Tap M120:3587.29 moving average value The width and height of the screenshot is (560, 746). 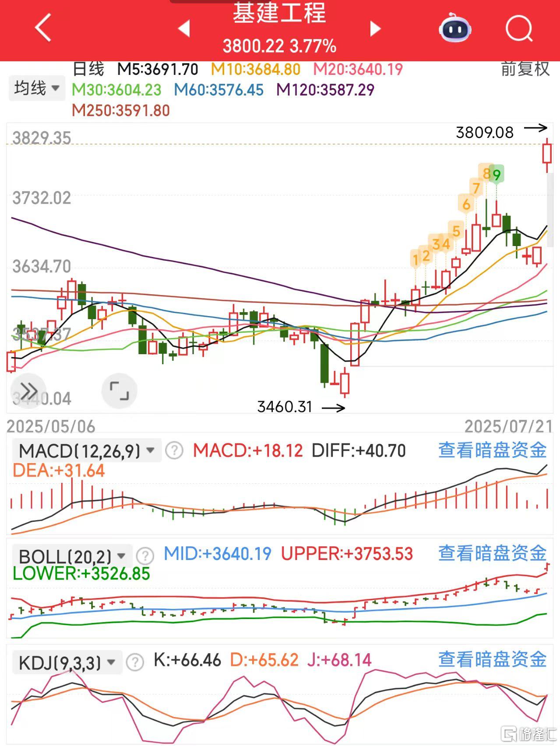pos(325,90)
